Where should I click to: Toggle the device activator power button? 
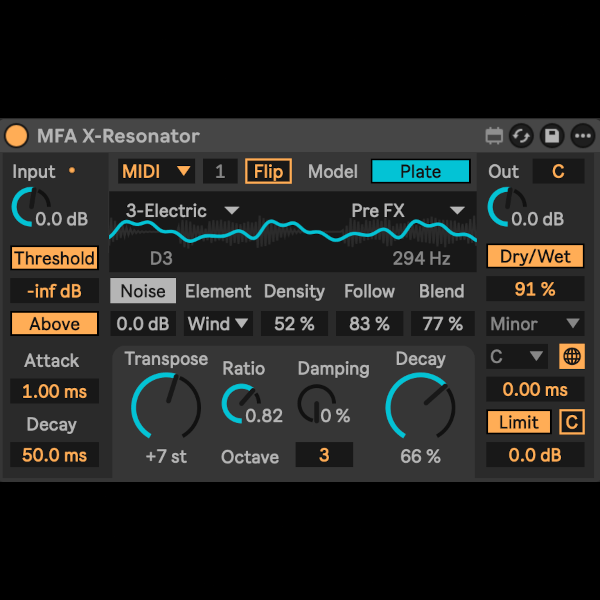click(x=17, y=136)
